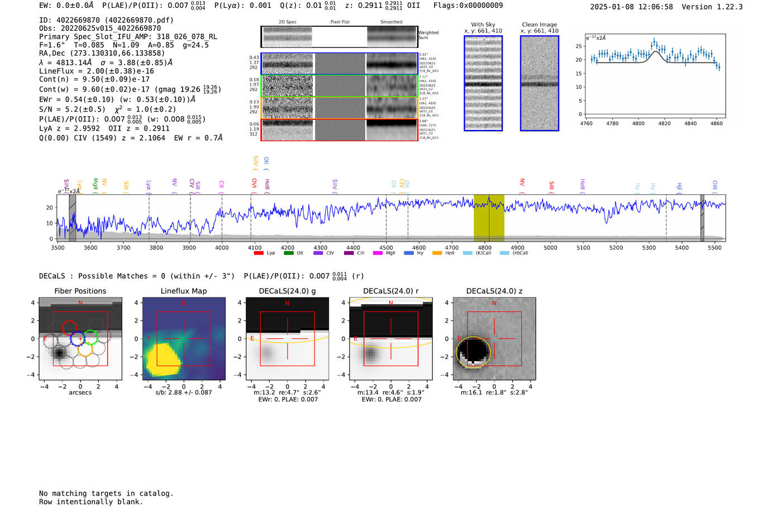This screenshot has height=532, width=782.
Task: Click the red Lyα legend swatch
Action: tap(259, 253)
